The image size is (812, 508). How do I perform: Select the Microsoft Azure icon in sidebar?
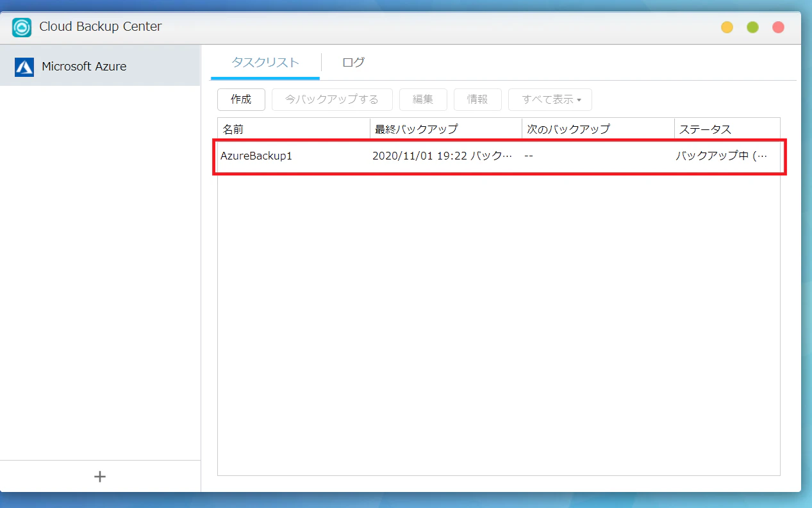(x=24, y=67)
